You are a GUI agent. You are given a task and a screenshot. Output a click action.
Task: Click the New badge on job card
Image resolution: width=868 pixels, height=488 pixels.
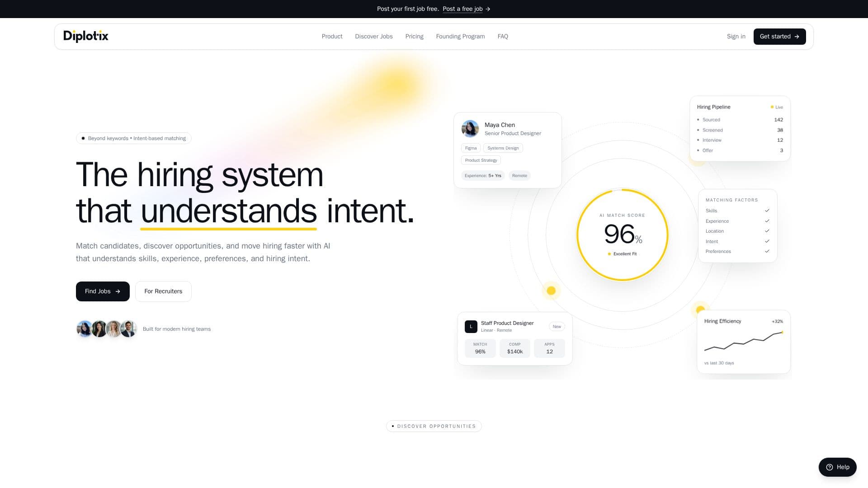(x=557, y=327)
